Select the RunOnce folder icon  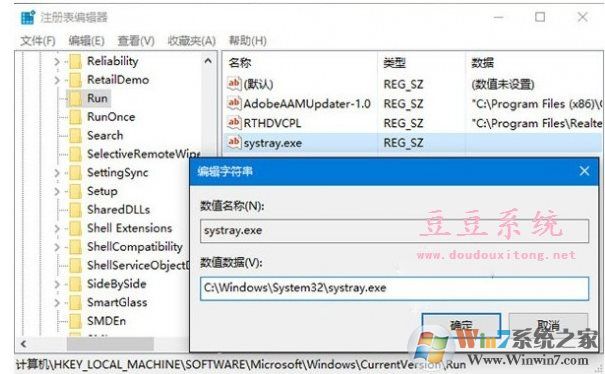[76, 117]
